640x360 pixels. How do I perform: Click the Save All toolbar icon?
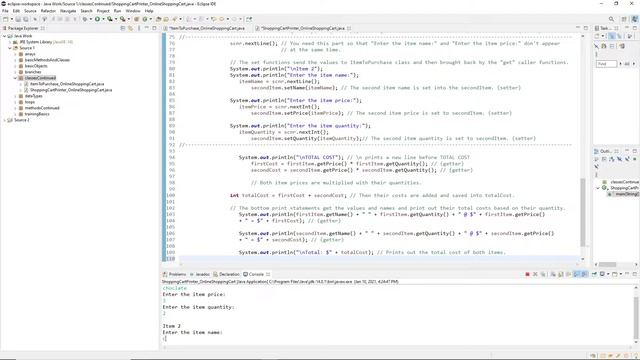click(26, 19)
